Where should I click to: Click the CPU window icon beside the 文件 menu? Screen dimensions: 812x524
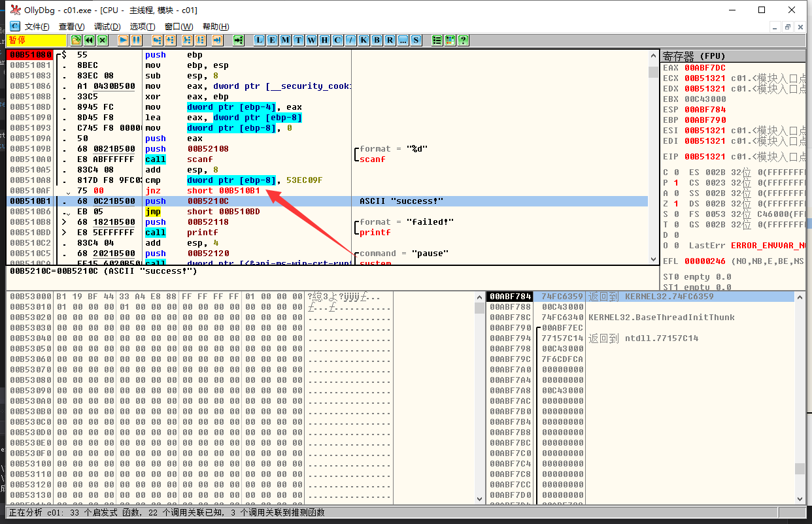pos(14,26)
